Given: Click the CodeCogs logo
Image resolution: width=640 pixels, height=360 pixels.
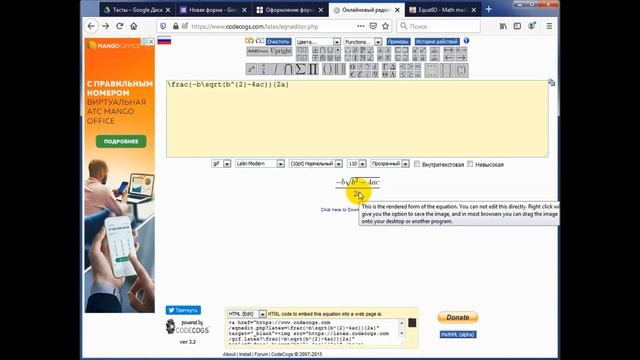Looking at the screenshot, I should click(x=187, y=327).
